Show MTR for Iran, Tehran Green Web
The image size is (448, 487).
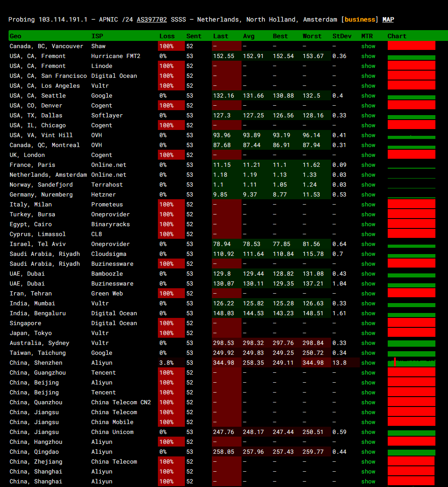pos(368,294)
